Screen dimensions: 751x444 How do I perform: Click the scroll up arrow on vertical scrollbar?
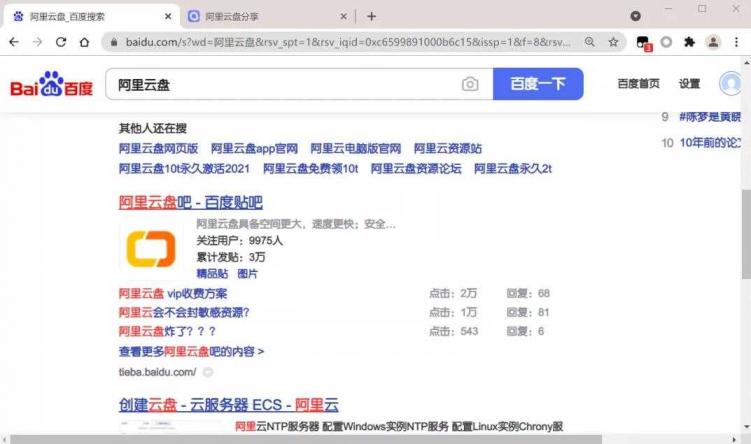point(746,62)
